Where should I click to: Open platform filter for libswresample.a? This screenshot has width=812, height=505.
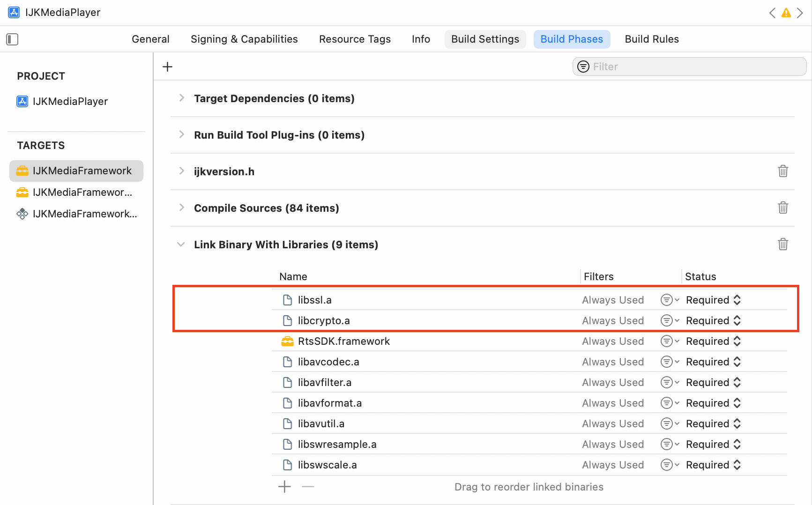coord(670,444)
